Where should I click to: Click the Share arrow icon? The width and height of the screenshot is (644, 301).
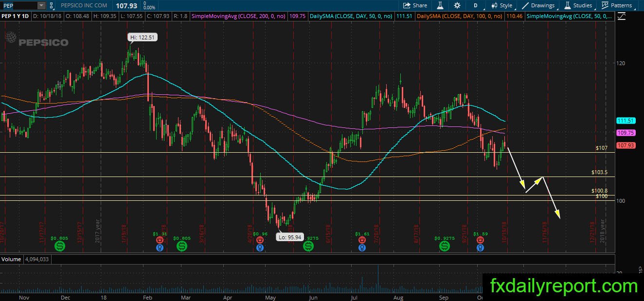click(407, 5)
